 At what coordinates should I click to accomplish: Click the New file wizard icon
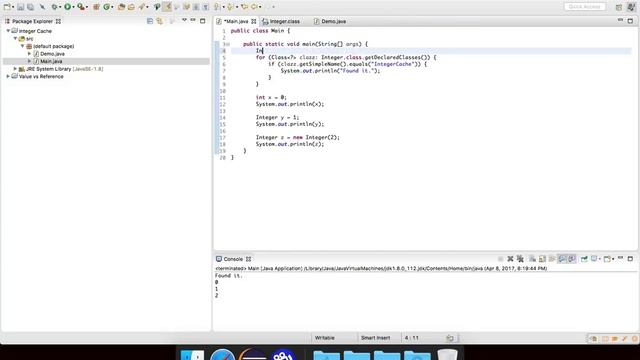[x=7, y=7]
